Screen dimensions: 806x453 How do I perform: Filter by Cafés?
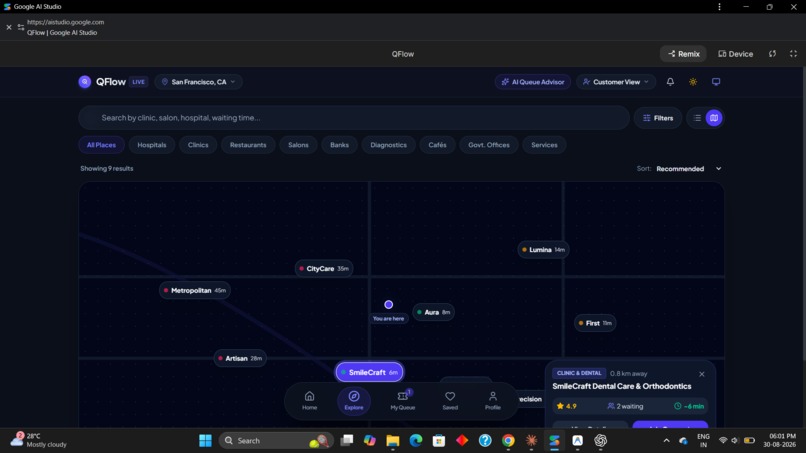tap(437, 145)
